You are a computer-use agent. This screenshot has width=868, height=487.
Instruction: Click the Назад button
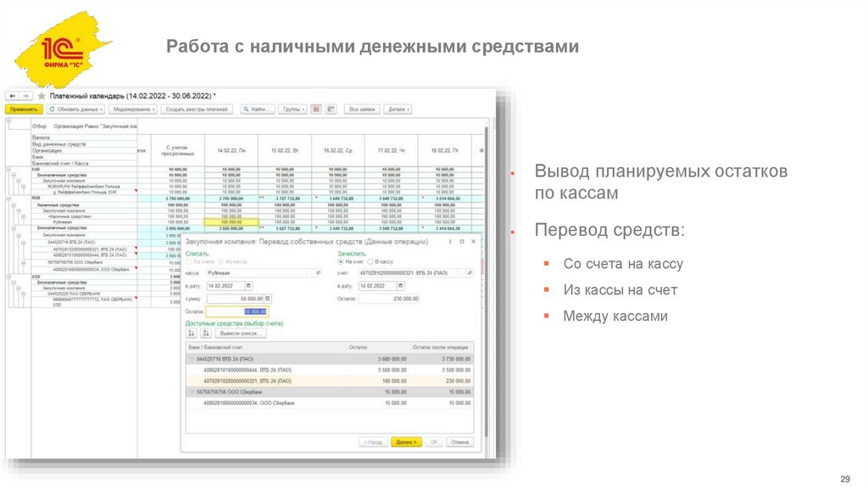click(x=373, y=442)
